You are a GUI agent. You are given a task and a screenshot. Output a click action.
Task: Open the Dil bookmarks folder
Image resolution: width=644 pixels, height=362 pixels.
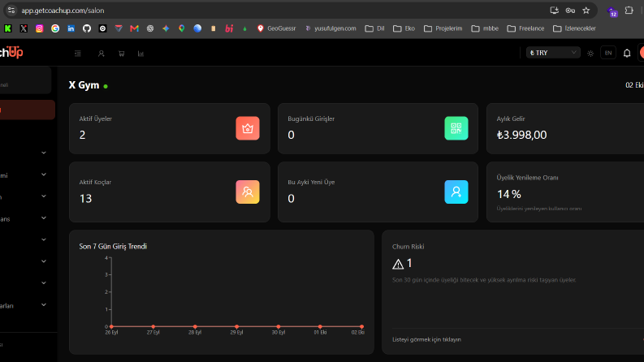(375, 28)
